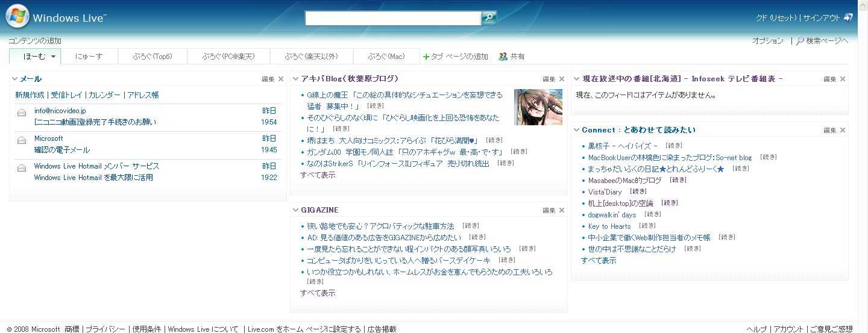The height and width of the screenshot is (333, 868).
Task: Collapse the Infoseek テレビ番組表 widget
Action: pyautogui.click(x=576, y=79)
